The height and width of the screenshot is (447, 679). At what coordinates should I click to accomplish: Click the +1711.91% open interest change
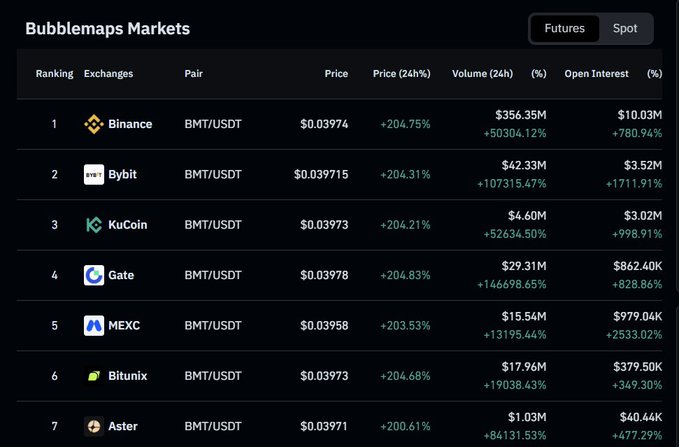click(x=634, y=184)
